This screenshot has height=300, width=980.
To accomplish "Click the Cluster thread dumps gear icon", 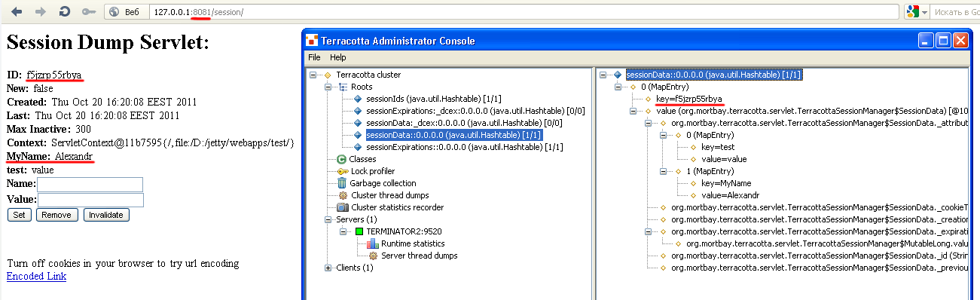I will [x=343, y=195].
